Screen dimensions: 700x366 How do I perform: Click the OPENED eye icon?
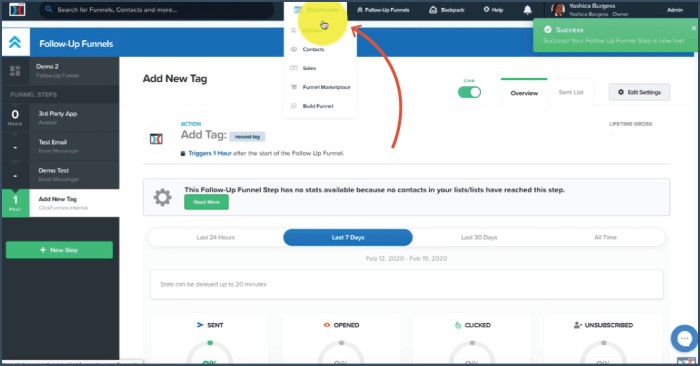327,325
